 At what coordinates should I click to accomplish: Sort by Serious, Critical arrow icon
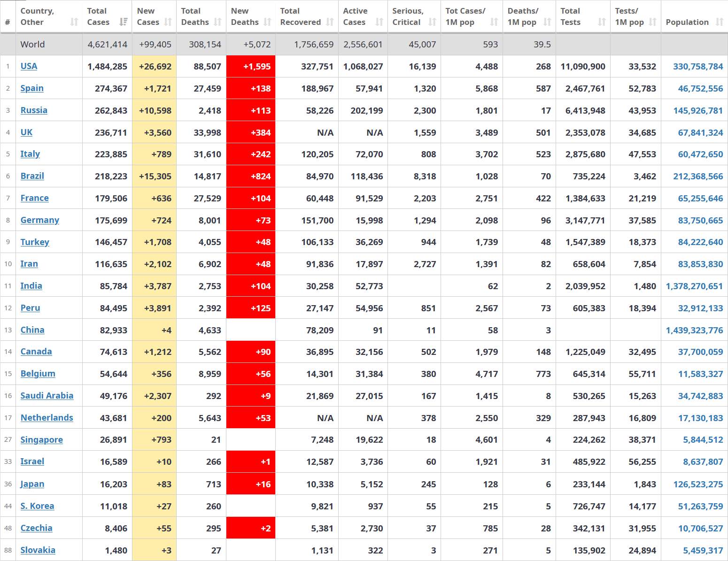click(x=433, y=22)
